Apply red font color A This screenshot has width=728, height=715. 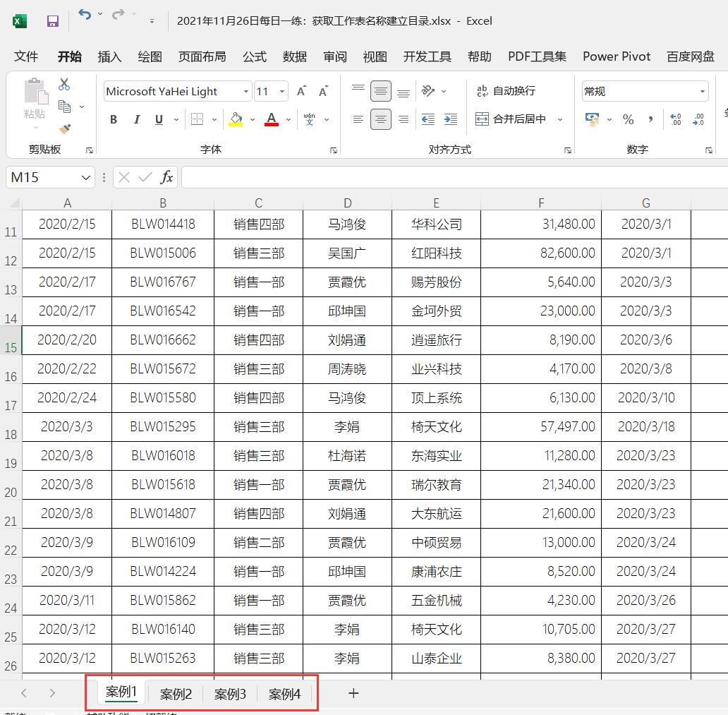[x=272, y=119]
